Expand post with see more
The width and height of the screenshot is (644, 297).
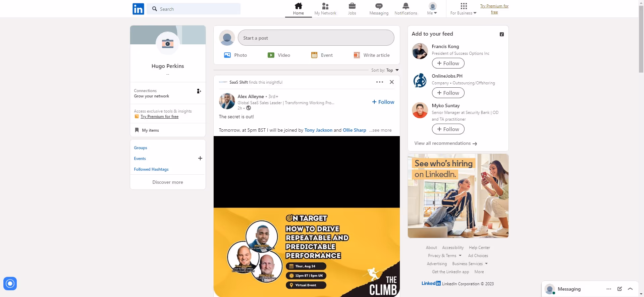[x=380, y=130]
